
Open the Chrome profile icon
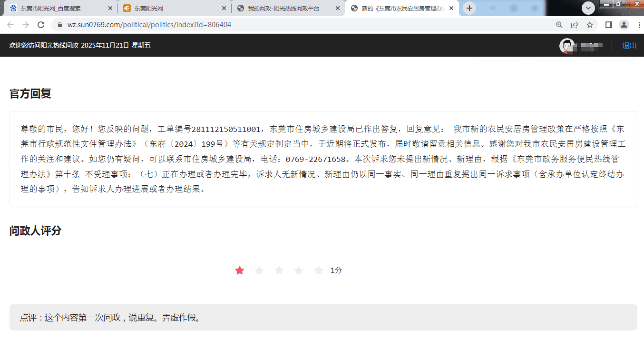(x=624, y=25)
